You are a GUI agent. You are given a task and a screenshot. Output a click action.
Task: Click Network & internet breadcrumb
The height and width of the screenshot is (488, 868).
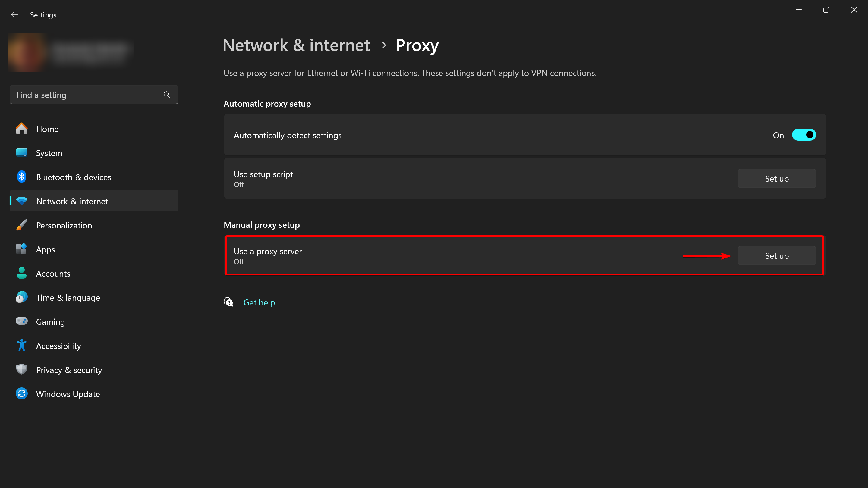[x=296, y=45]
